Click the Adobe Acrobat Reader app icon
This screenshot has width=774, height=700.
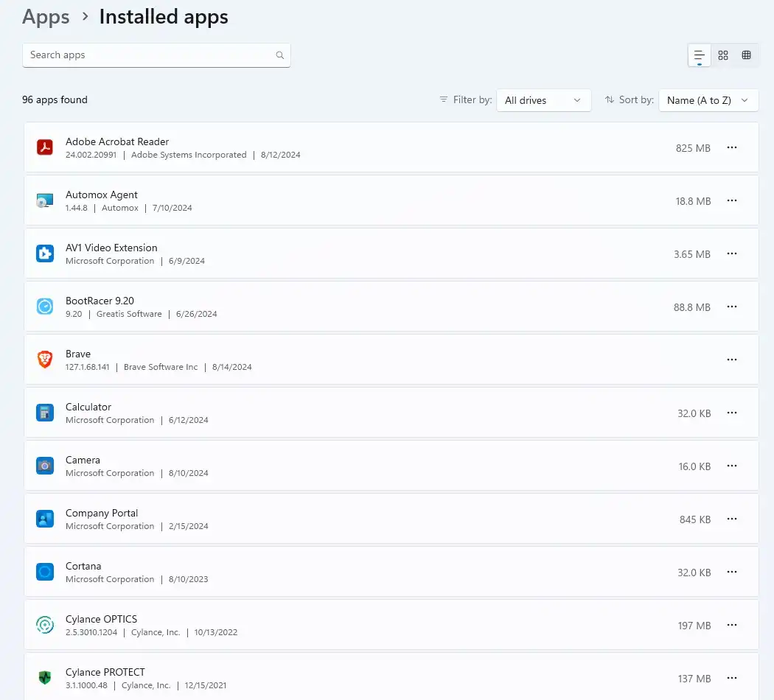(x=45, y=147)
